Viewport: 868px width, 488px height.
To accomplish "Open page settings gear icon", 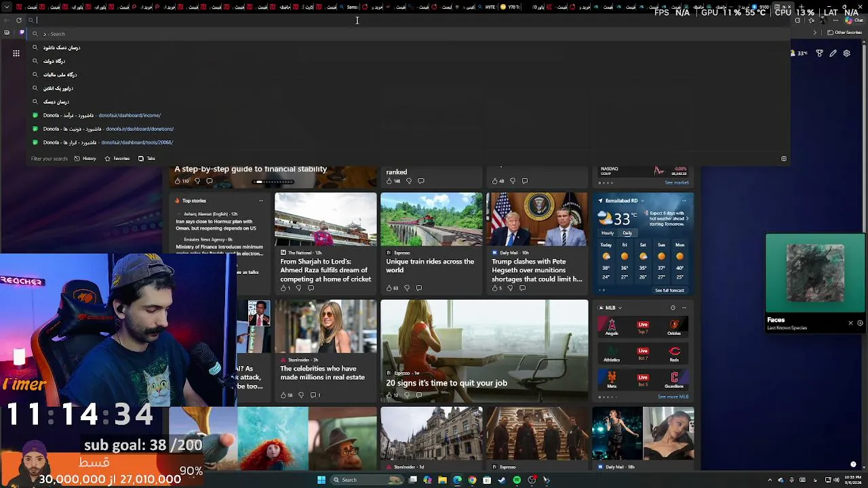I will [x=846, y=53].
